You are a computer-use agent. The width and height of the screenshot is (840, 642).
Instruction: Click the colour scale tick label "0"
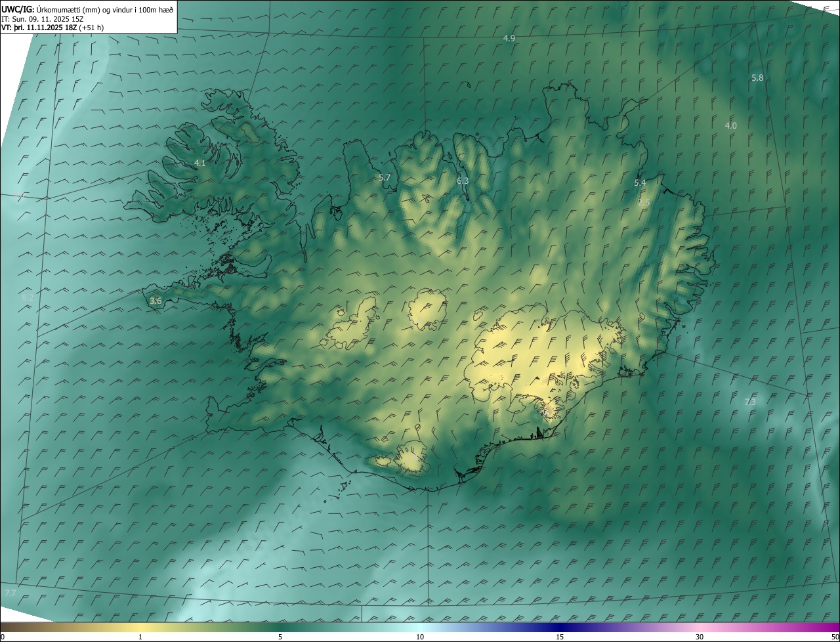tap(3, 637)
